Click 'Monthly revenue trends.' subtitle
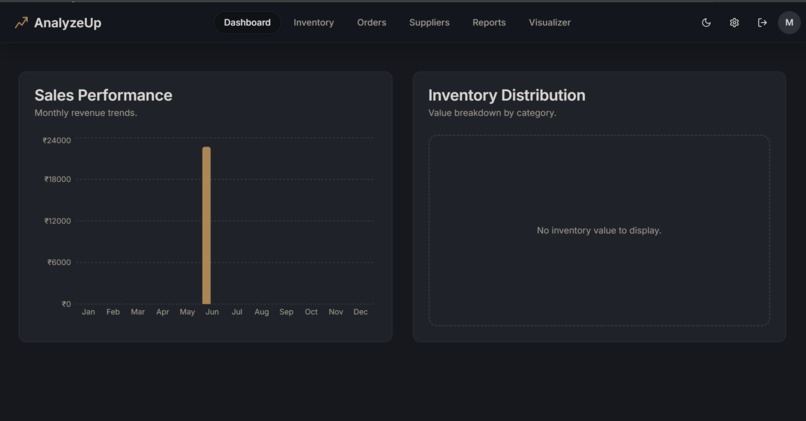 tap(86, 113)
